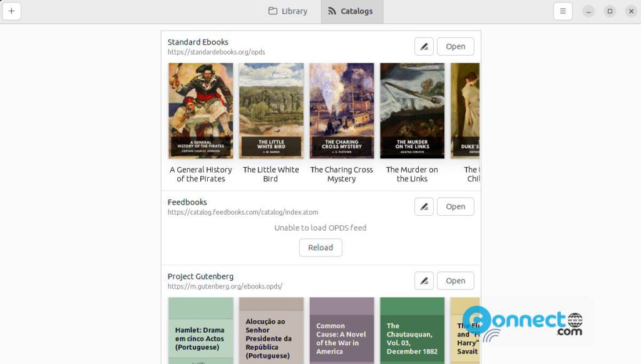Click the standardebooks.org/opds URL text

point(216,53)
